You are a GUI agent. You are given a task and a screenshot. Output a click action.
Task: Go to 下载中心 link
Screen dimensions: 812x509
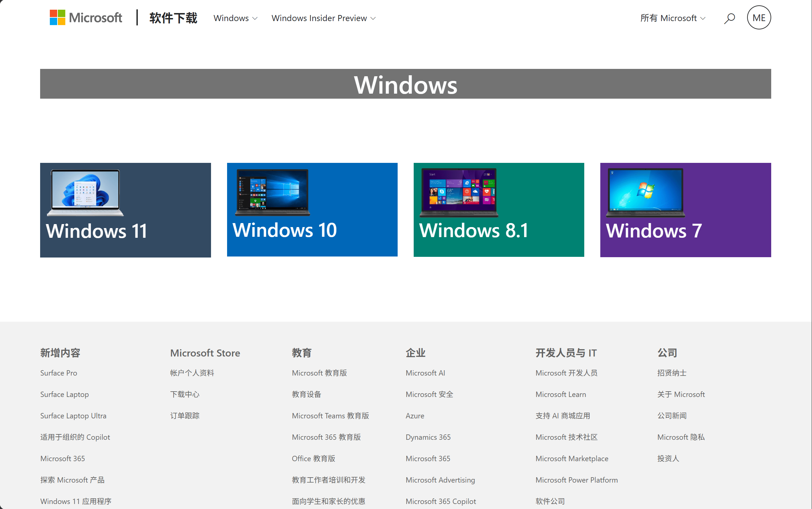pos(185,394)
